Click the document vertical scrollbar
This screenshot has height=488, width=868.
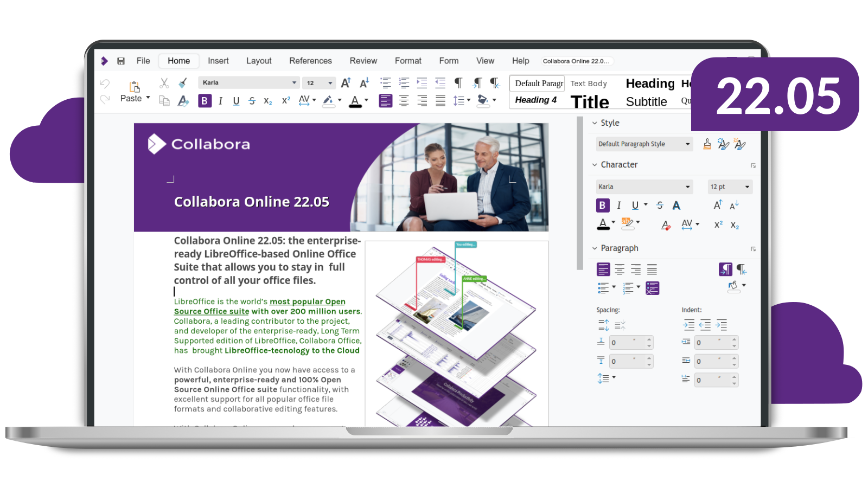[x=579, y=194]
